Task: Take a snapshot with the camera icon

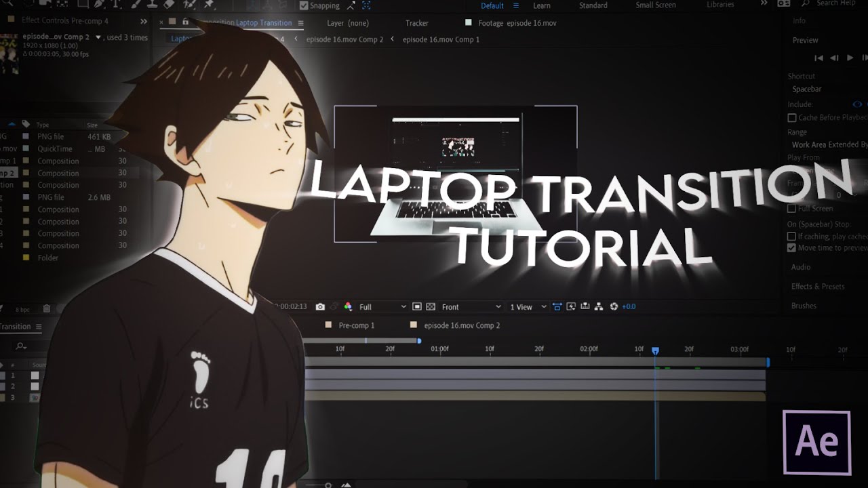Action: (320, 307)
